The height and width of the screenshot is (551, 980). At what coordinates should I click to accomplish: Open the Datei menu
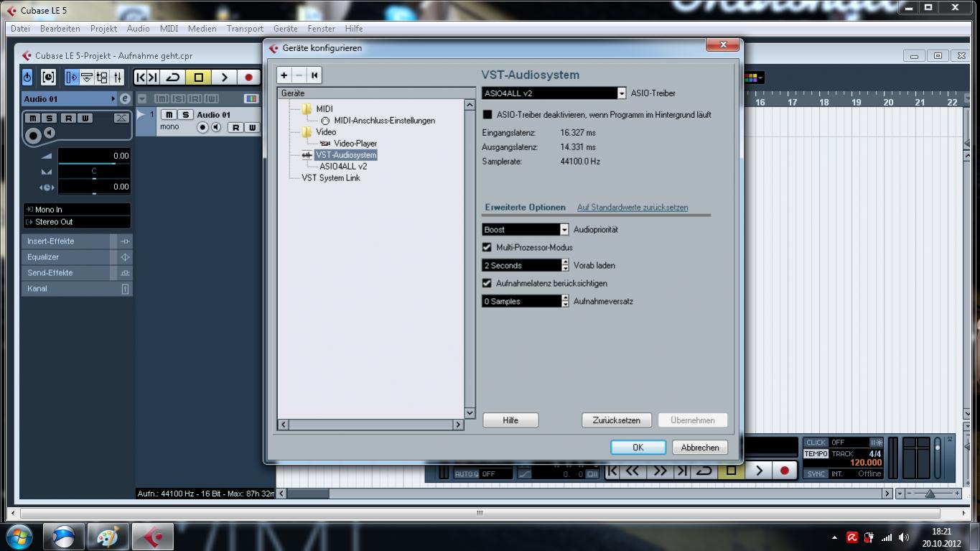click(x=20, y=29)
